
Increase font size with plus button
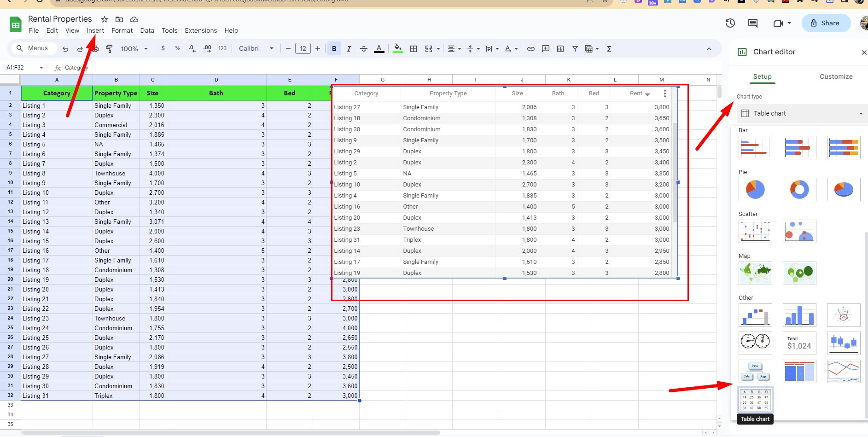(318, 48)
